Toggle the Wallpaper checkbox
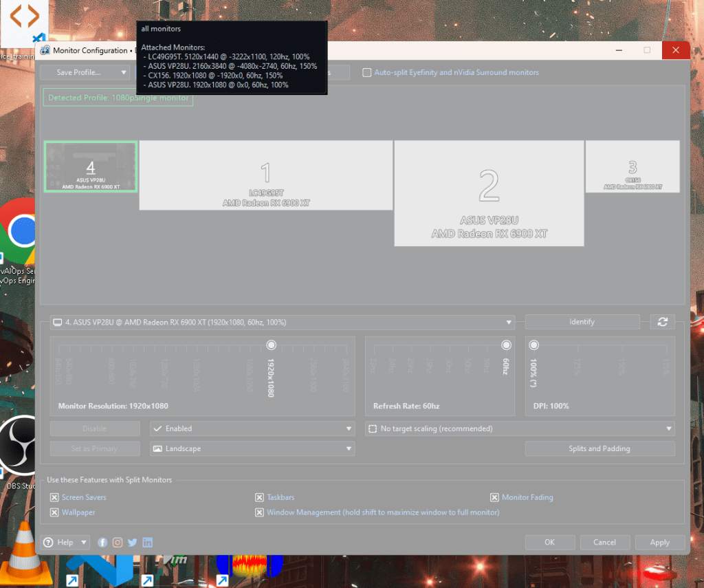704x588 pixels. [x=54, y=512]
